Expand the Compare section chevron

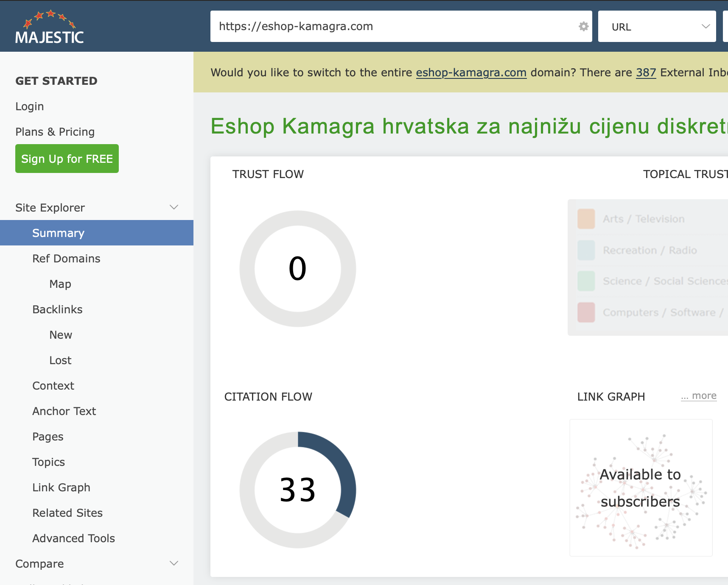174,563
